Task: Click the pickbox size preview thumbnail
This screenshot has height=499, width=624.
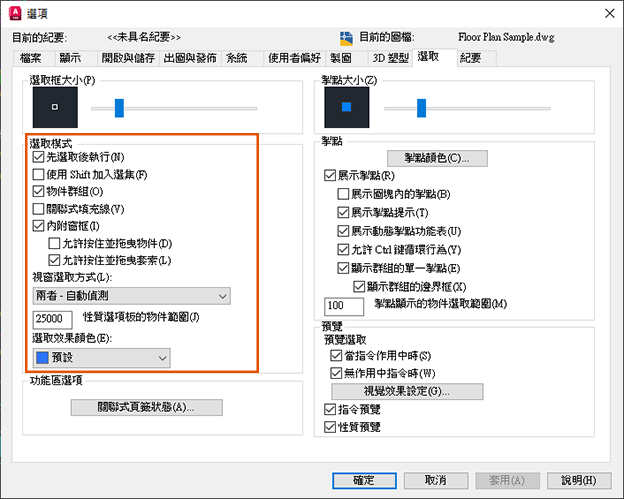Action: (55, 107)
